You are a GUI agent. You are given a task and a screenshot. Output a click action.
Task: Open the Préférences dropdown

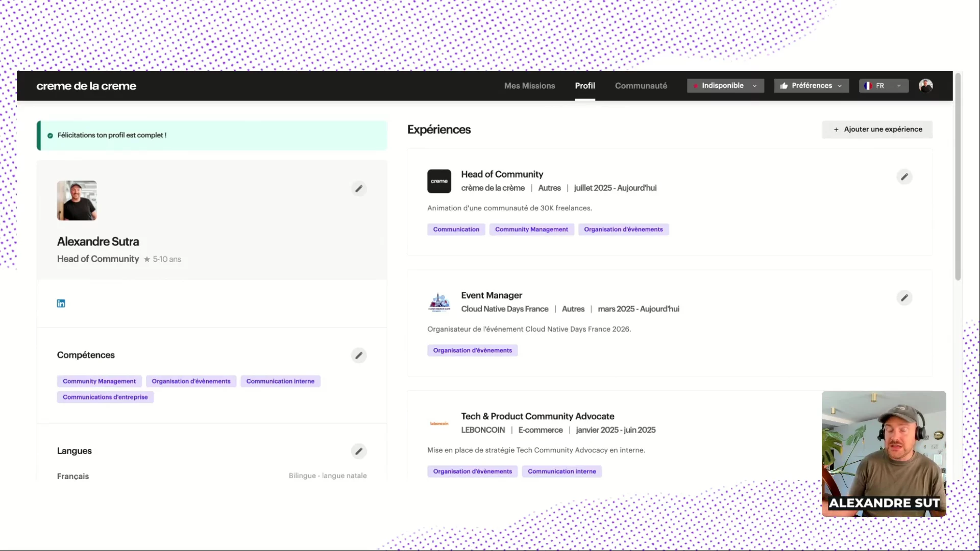tap(811, 86)
